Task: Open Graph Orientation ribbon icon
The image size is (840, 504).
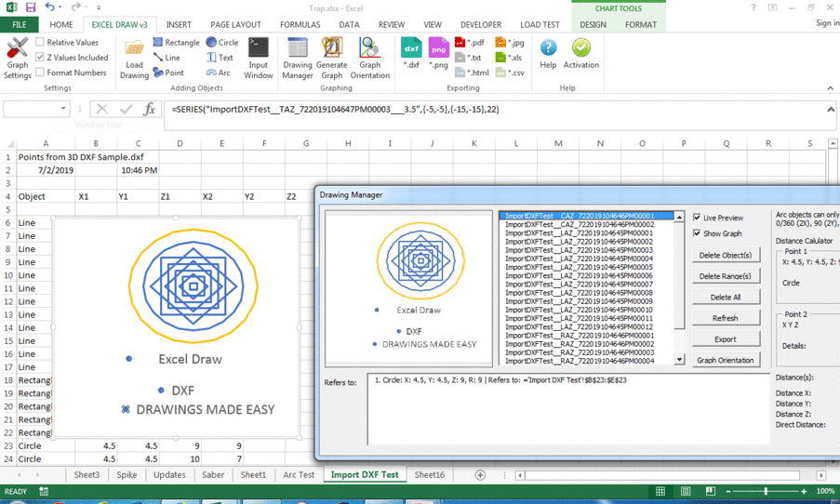Action: point(369,59)
